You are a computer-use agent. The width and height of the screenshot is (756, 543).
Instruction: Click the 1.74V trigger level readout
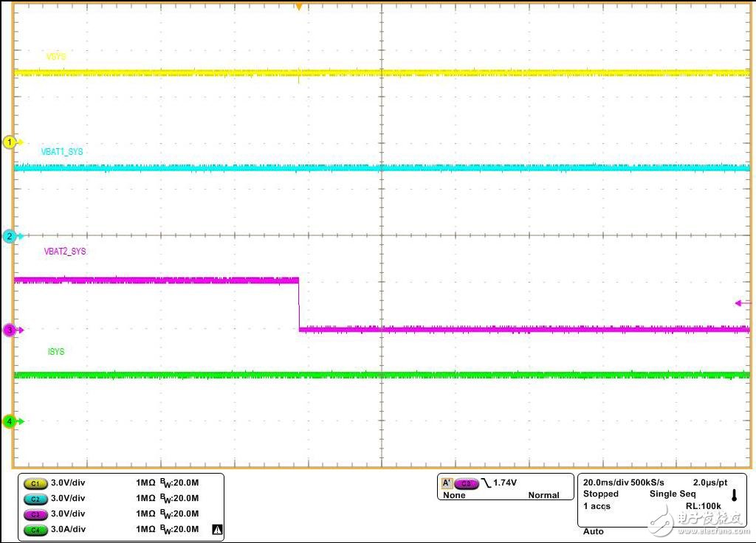[x=505, y=483]
